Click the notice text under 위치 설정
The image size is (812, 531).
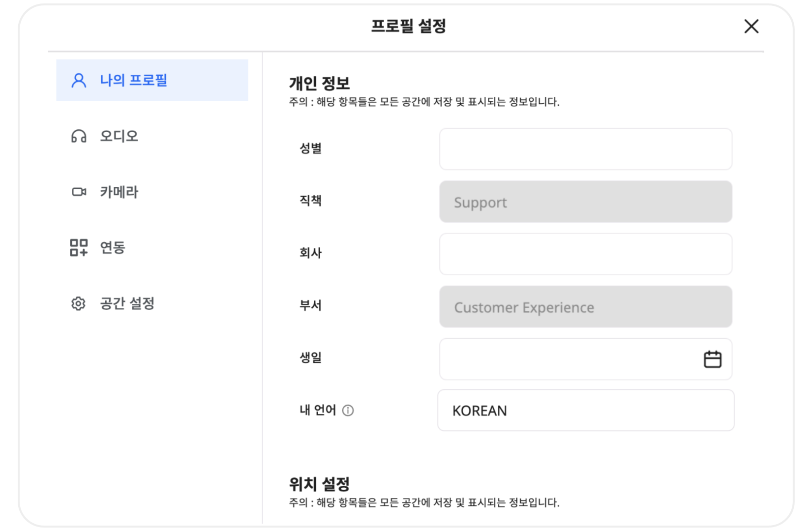tap(424, 502)
